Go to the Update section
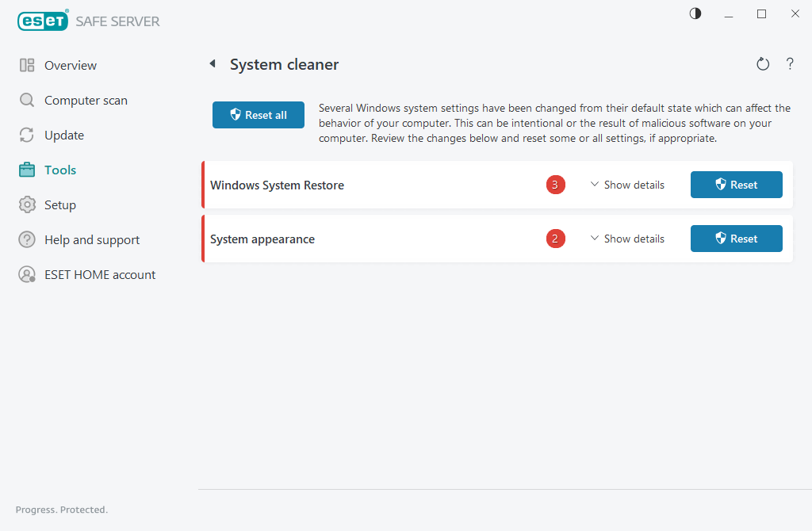The height and width of the screenshot is (531, 812). 64,135
